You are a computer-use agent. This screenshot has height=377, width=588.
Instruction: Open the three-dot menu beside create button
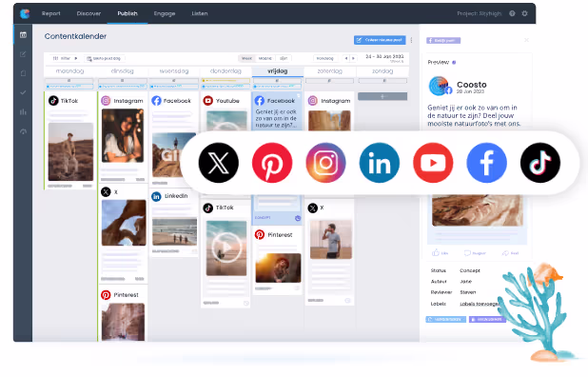(x=411, y=40)
